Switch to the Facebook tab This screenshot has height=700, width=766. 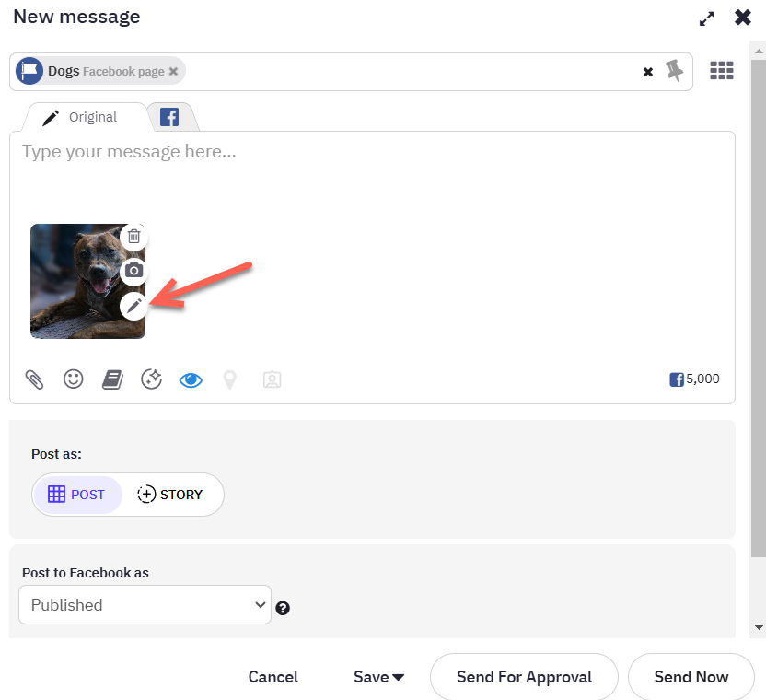(x=169, y=117)
